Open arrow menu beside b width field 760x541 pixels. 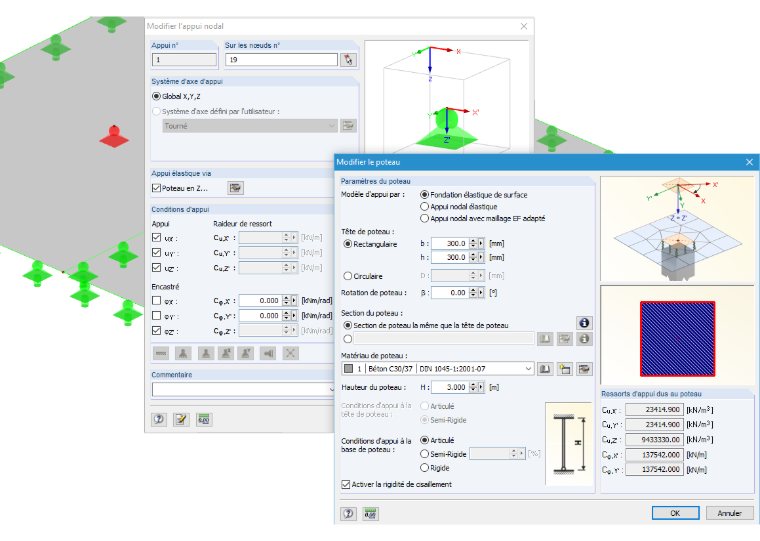point(481,243)
